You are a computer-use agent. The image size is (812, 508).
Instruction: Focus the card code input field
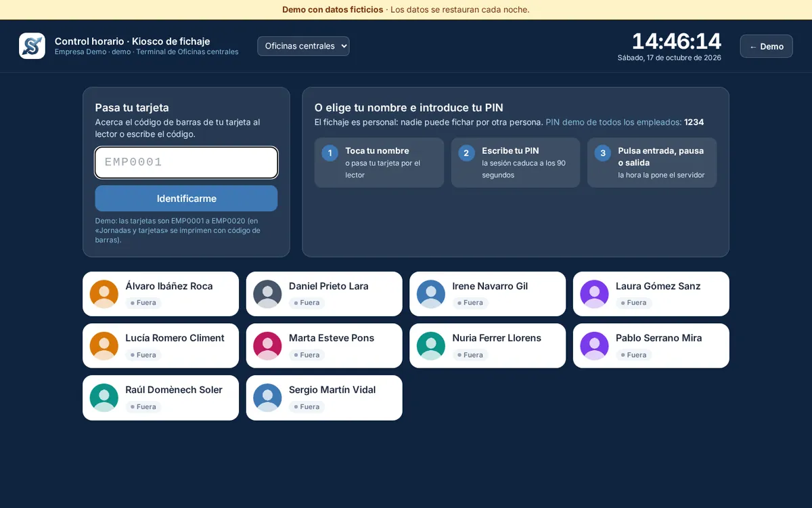(186, 163)
